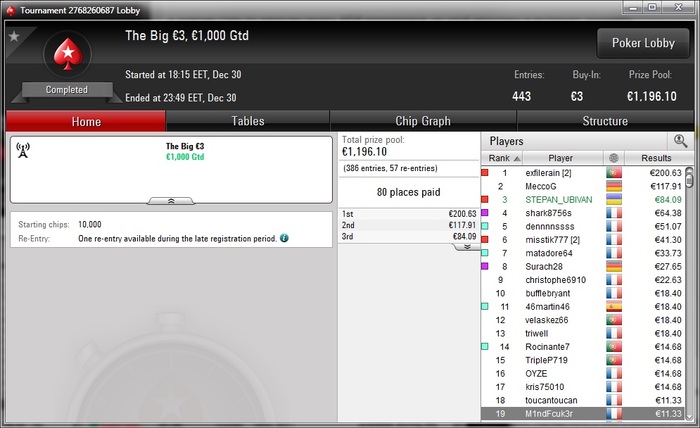The width and height of the screenshot is (700, 428).
Task: Go to the Structure tab
Action: coord(605,121)
